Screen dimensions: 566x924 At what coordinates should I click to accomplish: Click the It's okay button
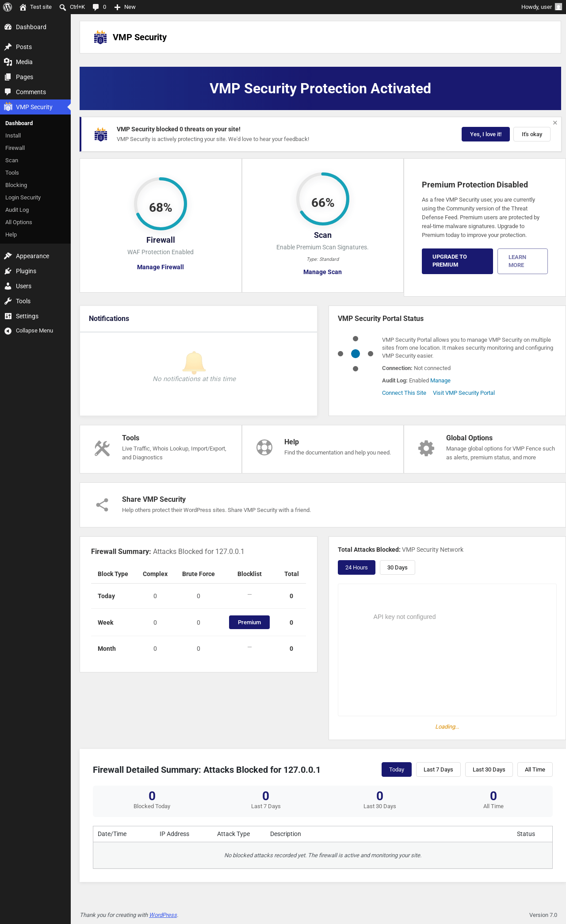[532, 134]
